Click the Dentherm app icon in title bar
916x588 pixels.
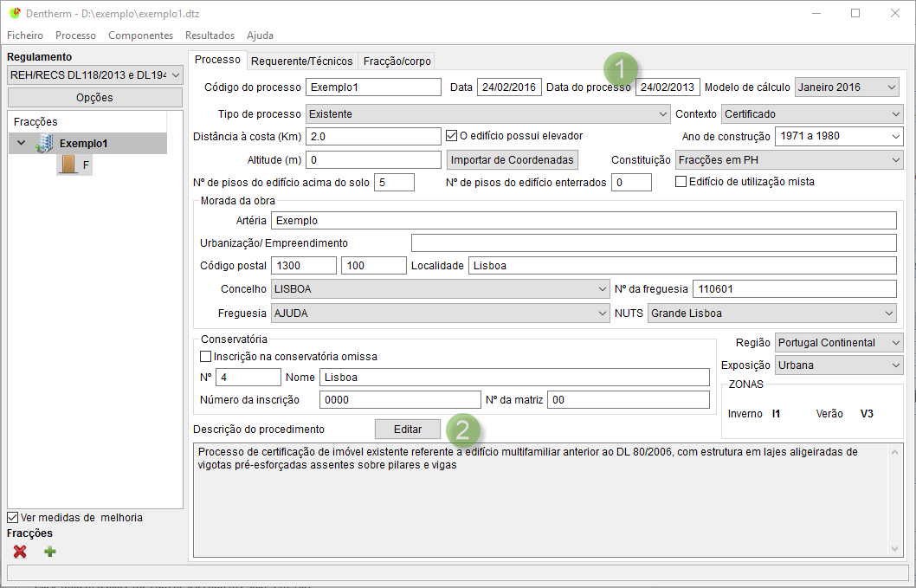pyautogui.click(x=14, y=13)
